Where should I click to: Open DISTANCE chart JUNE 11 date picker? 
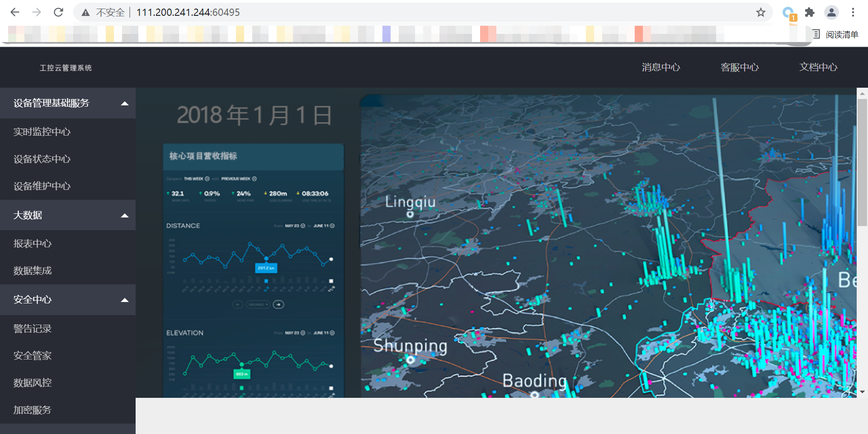(324, 226)
